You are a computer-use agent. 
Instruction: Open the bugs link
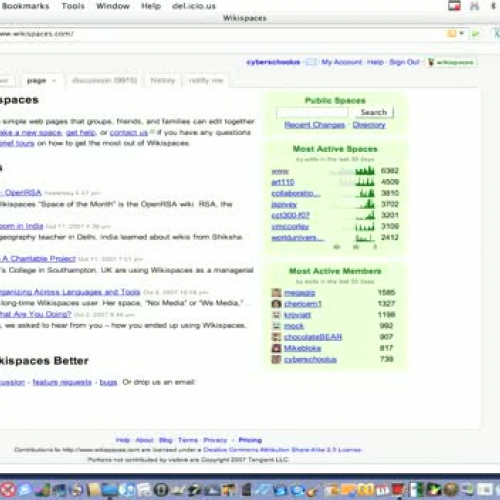pyautogui.click(x=108, y=382)
